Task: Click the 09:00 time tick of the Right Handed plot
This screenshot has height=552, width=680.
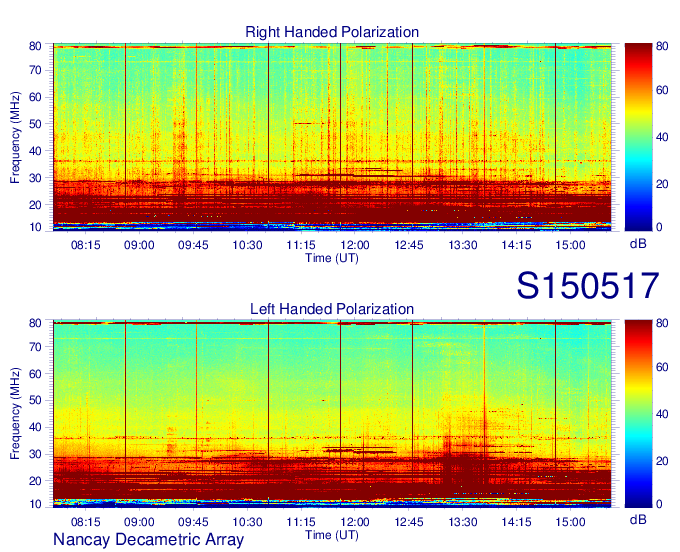Action: tap(139, 245)
